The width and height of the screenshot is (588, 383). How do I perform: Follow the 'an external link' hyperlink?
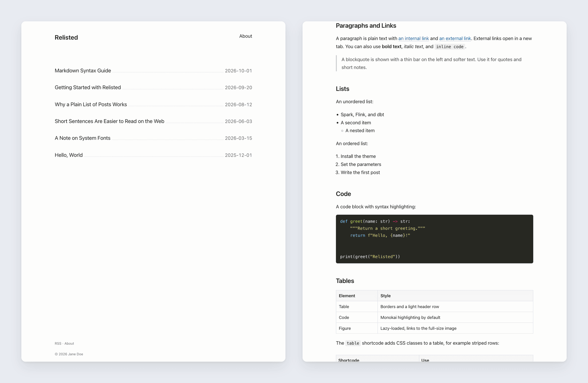[455, 38]
